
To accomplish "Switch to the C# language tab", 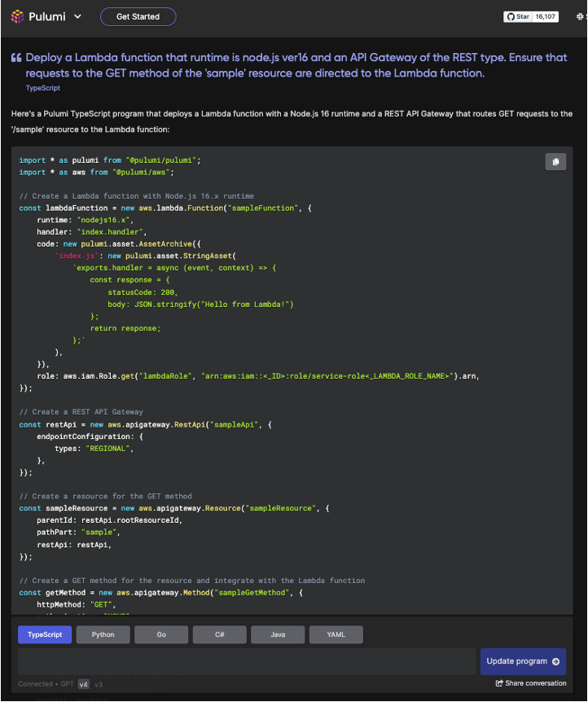I will click(219, 634).
